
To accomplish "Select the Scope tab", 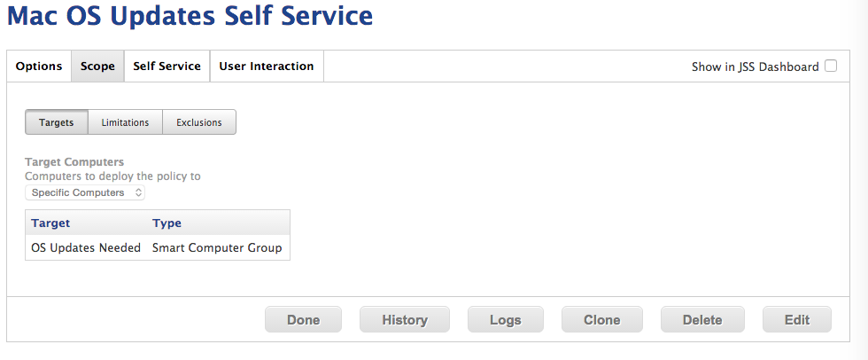I will [x=97, y=67].
